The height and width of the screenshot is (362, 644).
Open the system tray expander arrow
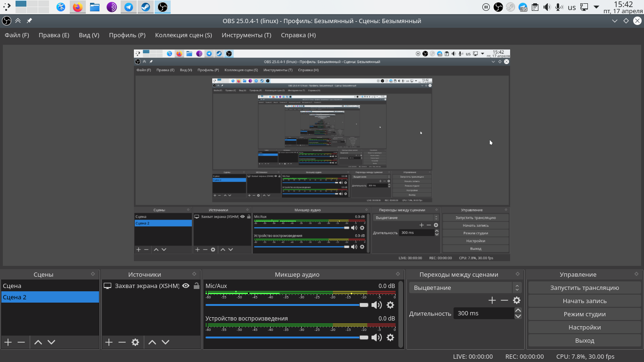point(596,7)
